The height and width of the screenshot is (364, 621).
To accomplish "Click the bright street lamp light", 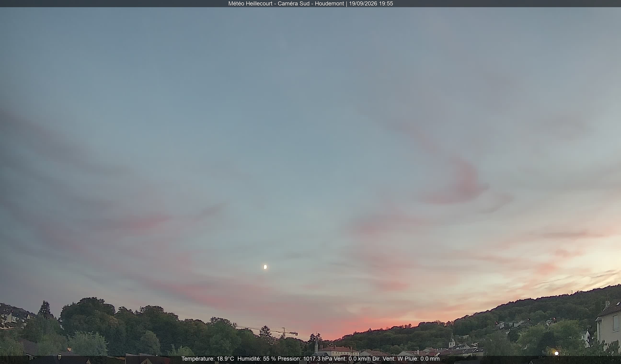I will pyautogui.click(x=557, y=353).
